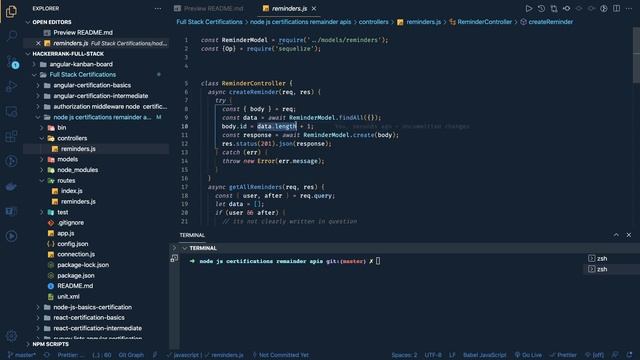Open Explorer views and more actions menu
640x360 pixels.
[x=158, y=8]
